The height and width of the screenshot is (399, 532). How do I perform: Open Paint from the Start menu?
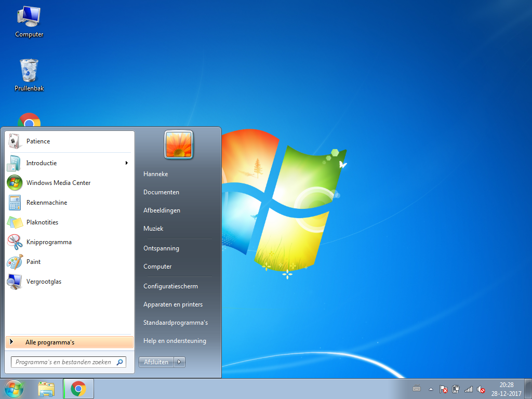70,262
